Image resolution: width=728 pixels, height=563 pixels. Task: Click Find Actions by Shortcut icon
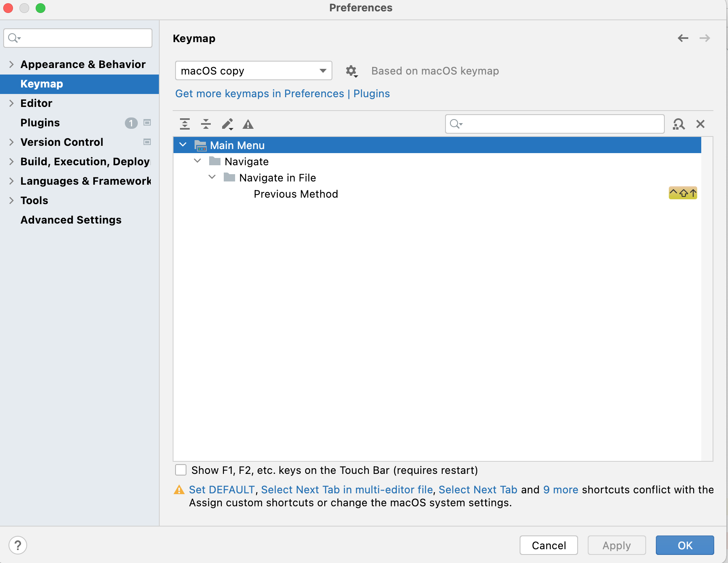(x=679, y=124)
